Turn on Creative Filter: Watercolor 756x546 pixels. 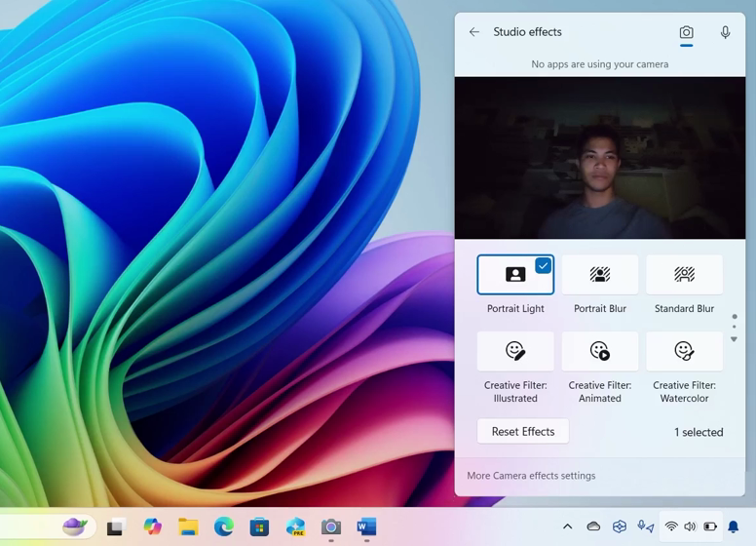point(684,351)
